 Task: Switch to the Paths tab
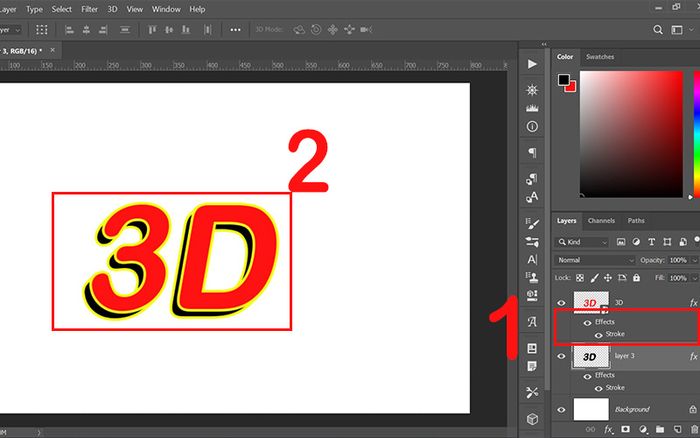636,221
